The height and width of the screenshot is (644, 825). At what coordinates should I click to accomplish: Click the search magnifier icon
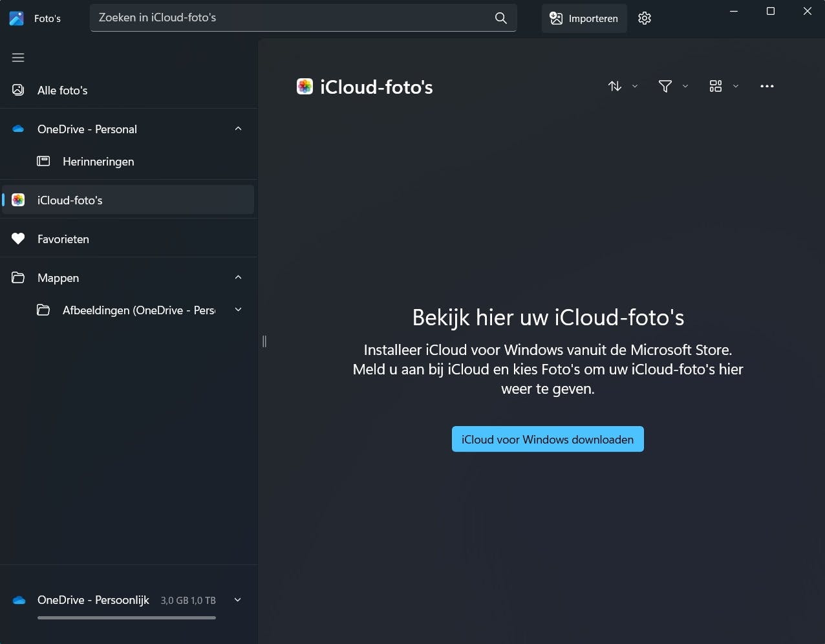pos(500,18)
